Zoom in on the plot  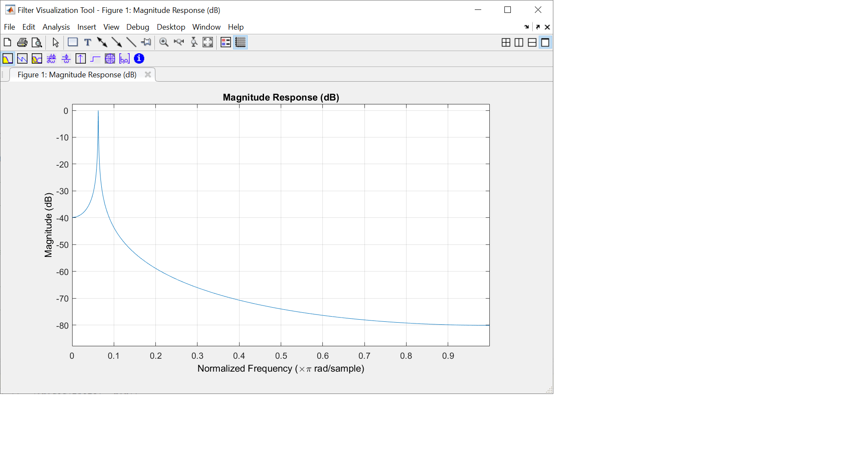coord(164,42)
